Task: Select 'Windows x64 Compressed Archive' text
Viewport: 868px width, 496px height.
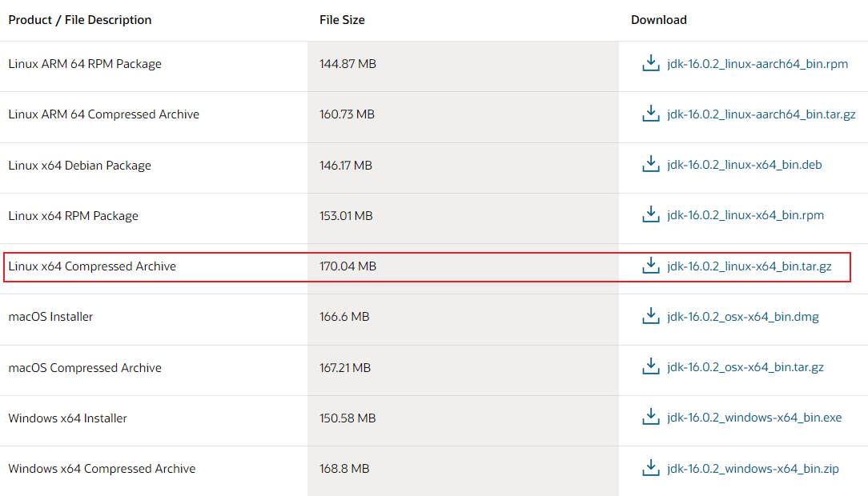Action: [x=102, y=469]
